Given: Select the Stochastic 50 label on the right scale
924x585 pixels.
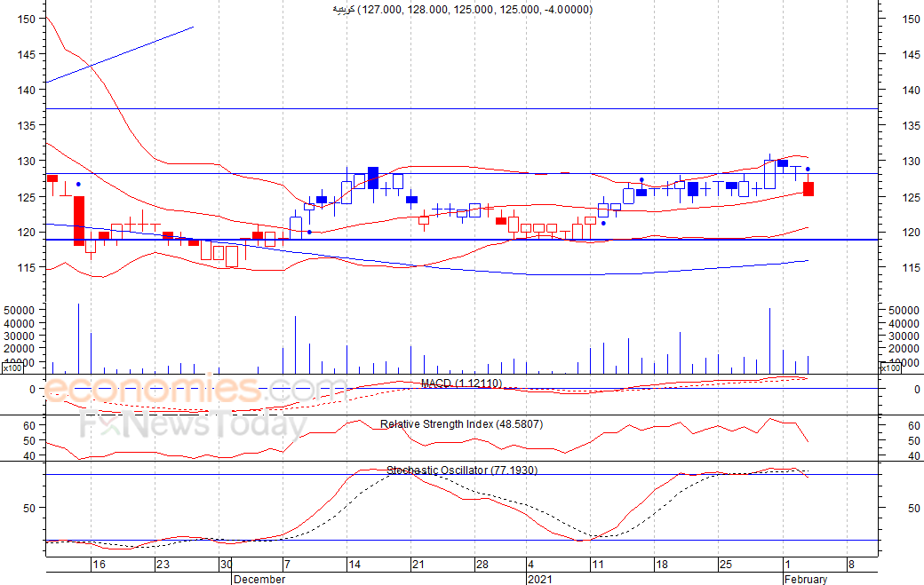Looking at the screenshot, I should [x=914, y=508].
